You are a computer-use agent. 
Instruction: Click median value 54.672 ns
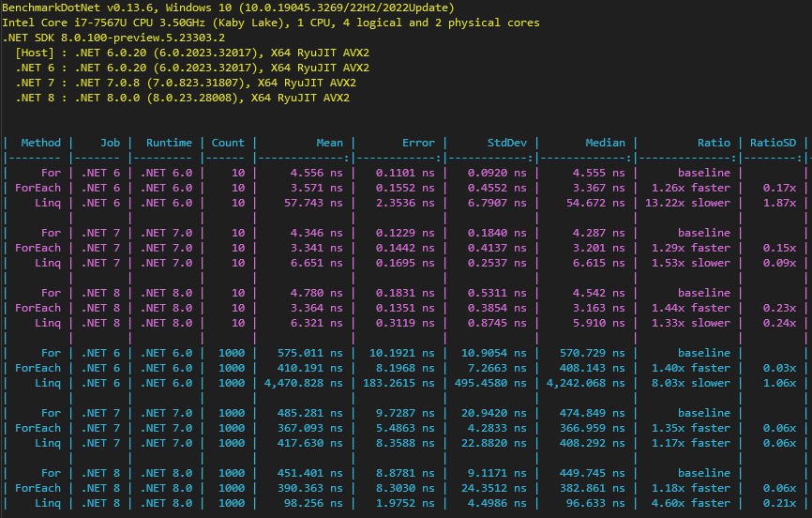pos(595,203)
